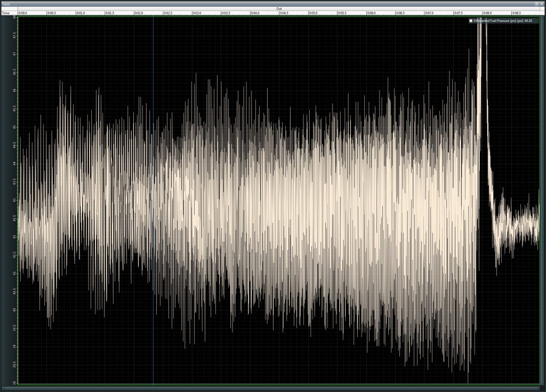Click the 0:03.5 mark on the time ruler

226,13
